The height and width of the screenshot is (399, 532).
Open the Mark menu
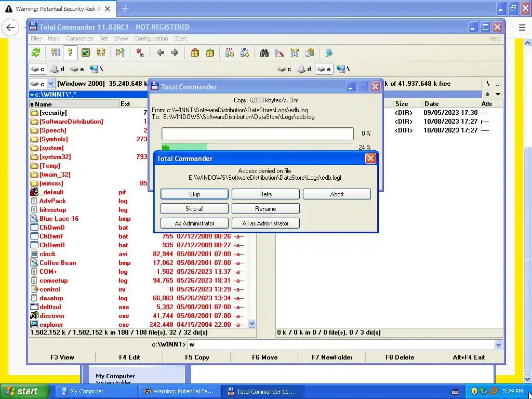coord(54,38)
